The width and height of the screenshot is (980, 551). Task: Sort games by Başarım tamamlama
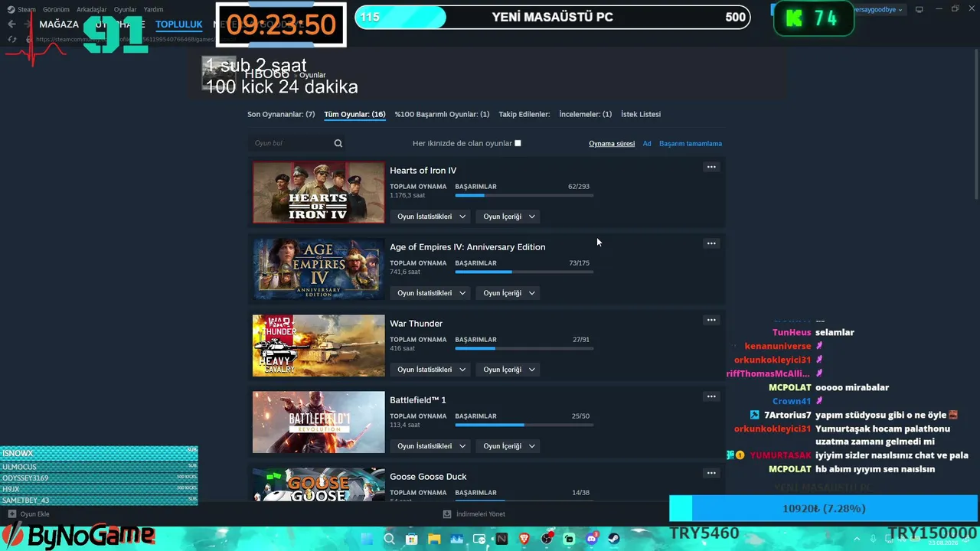coord(691,143)
